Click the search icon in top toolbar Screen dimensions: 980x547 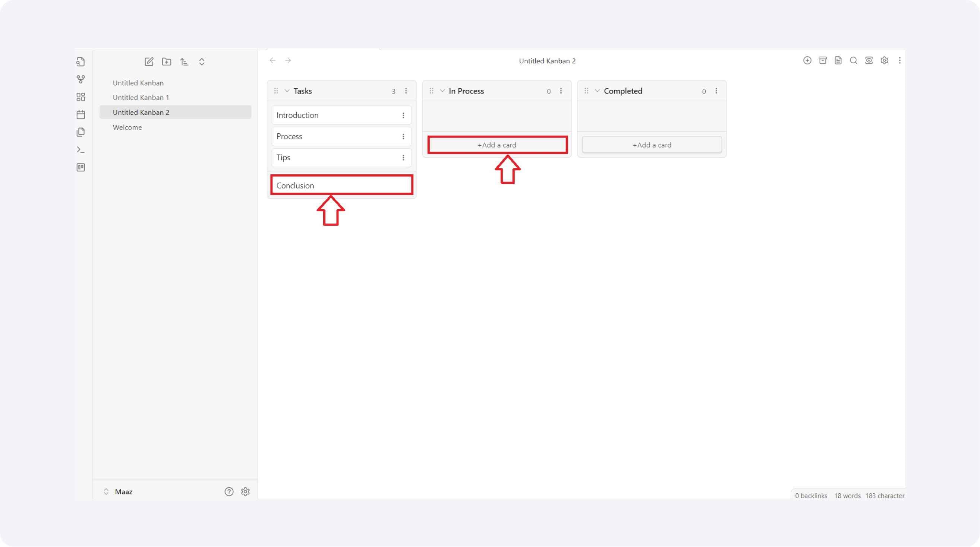point(853,61)
